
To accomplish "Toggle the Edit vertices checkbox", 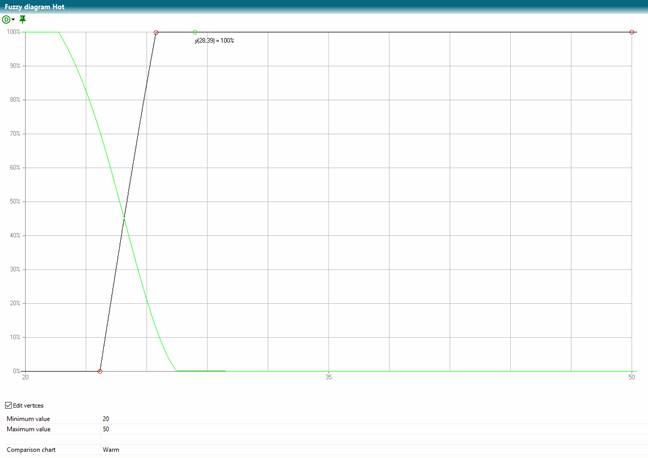I will point(8,406).
